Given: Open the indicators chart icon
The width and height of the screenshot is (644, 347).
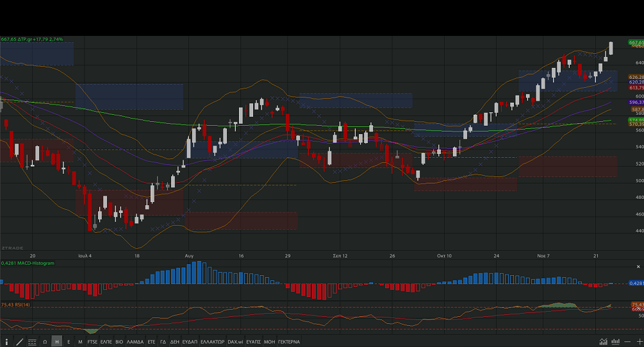Looking at the screenshot, I should (x=603, y=342).
